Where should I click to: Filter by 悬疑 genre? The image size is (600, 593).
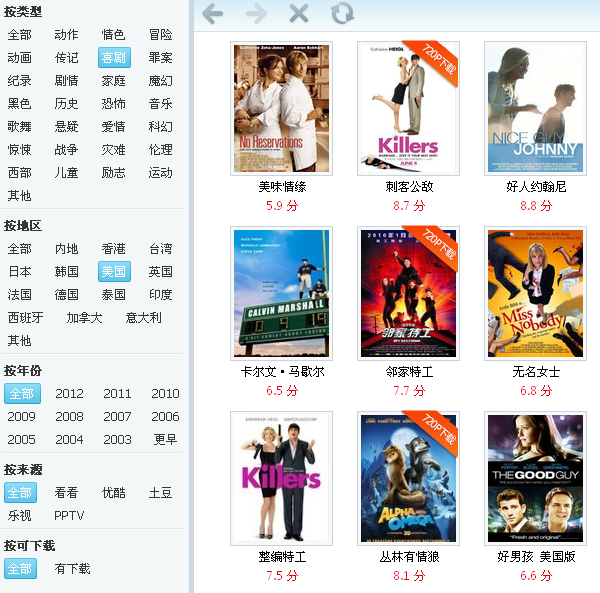pyautogui.click(x=66, y=127)
